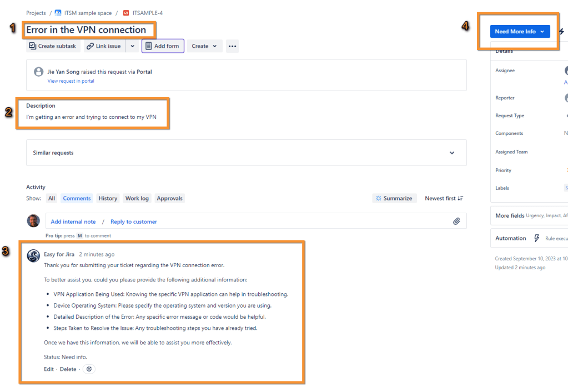Click the Automation lightning bolt icon
The height and width of the screenshot is (392, 568).
(536, 238)
